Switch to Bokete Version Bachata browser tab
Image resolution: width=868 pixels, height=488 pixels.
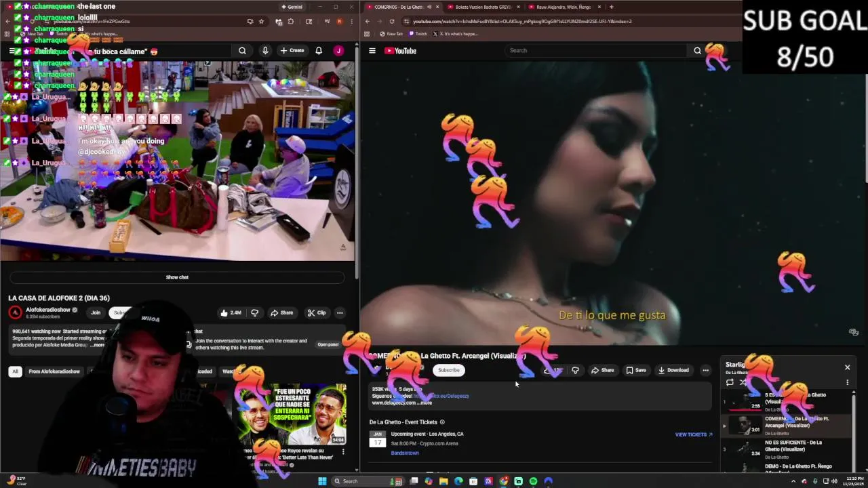[483, 7]
